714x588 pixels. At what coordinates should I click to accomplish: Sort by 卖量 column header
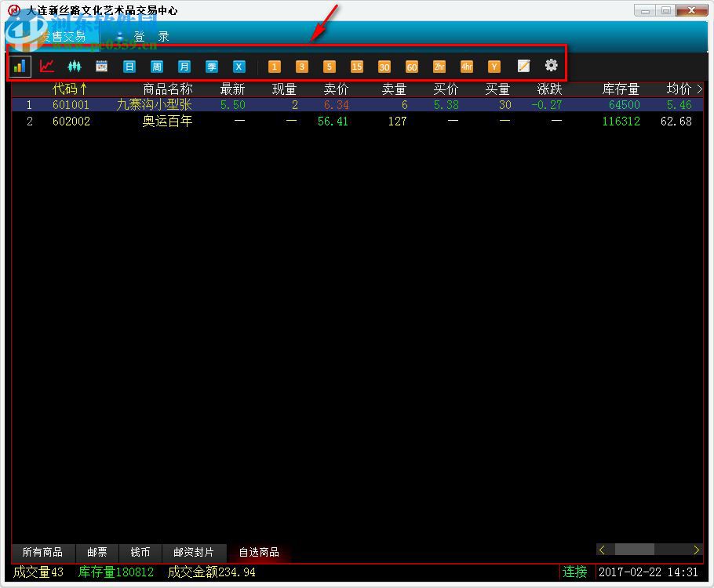(x=395, y=89)
